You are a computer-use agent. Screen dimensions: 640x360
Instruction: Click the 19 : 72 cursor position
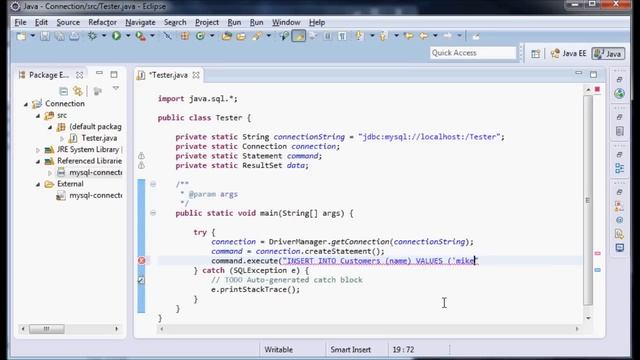pyautogui.click(x=403, y=350)
